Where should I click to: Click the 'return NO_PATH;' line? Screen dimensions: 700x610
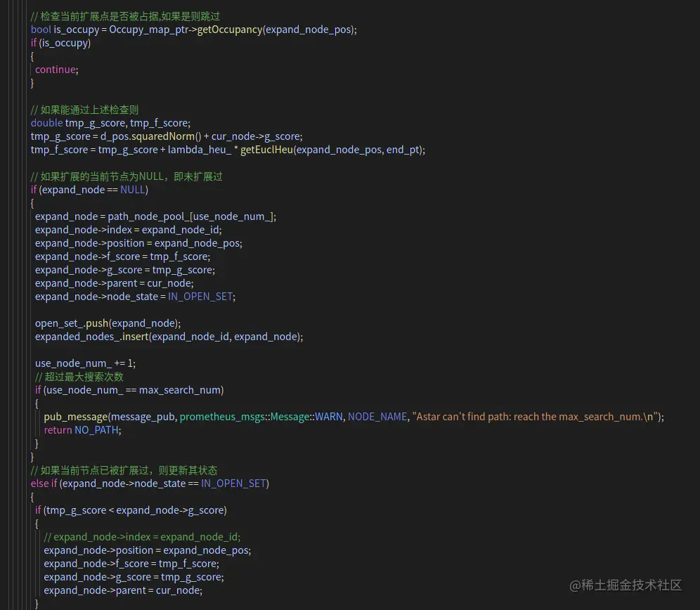tap(82, 430)
